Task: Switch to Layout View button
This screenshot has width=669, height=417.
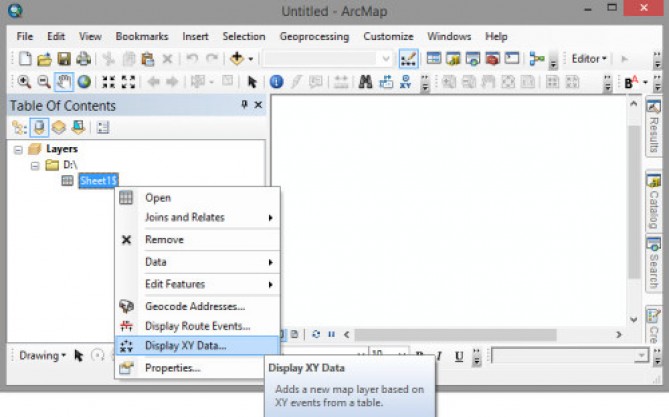Action: coord(294,334)
